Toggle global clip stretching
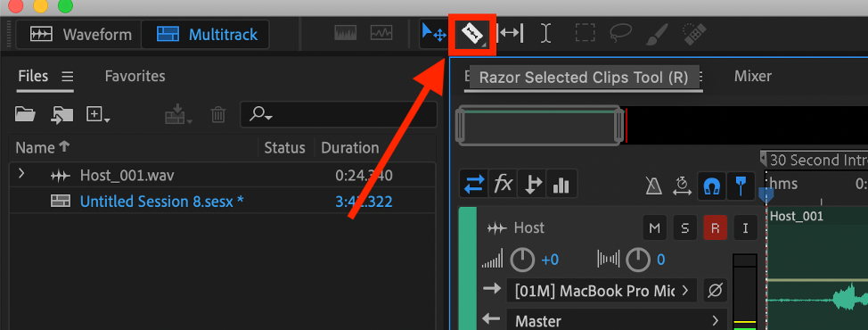This screenshot has height=330, width=868. [x=682, y=186]
